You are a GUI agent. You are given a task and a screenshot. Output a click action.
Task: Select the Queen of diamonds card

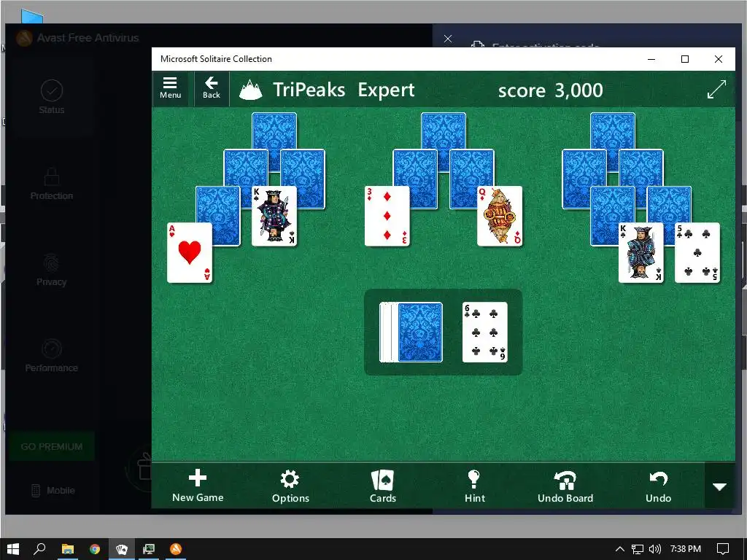pyautogui.click(x=500, y=216)
